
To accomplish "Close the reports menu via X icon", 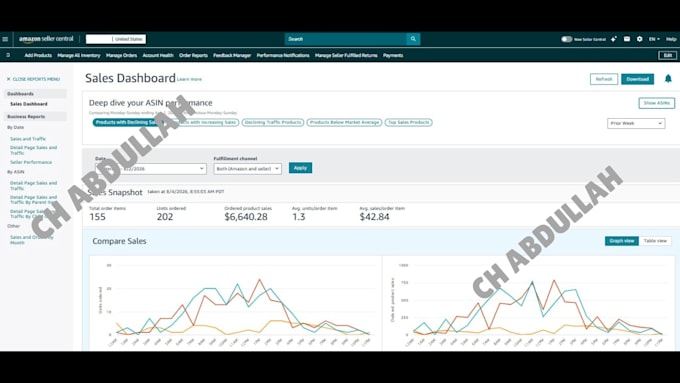I will (x=8, y=79).
